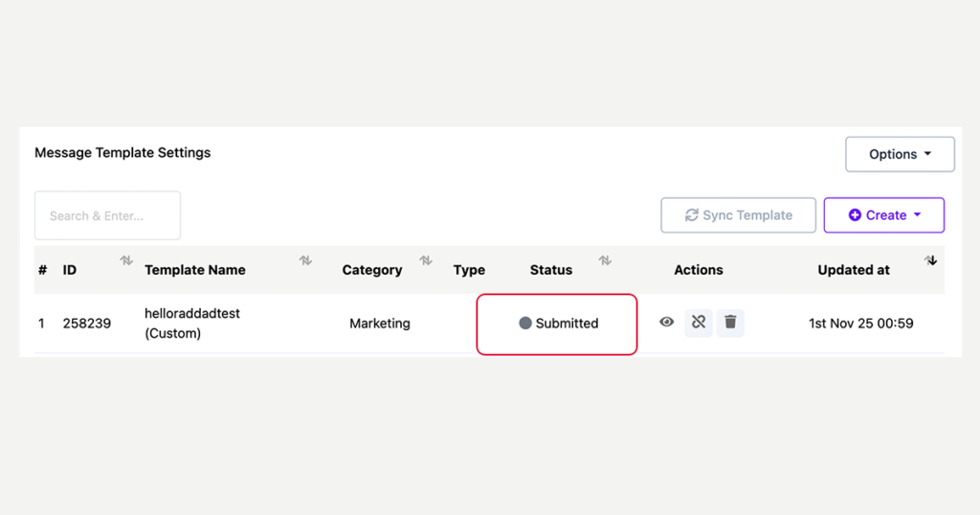Click the 1st Nov 25 00:59 timestamp
980x515 pixels.
860,324
